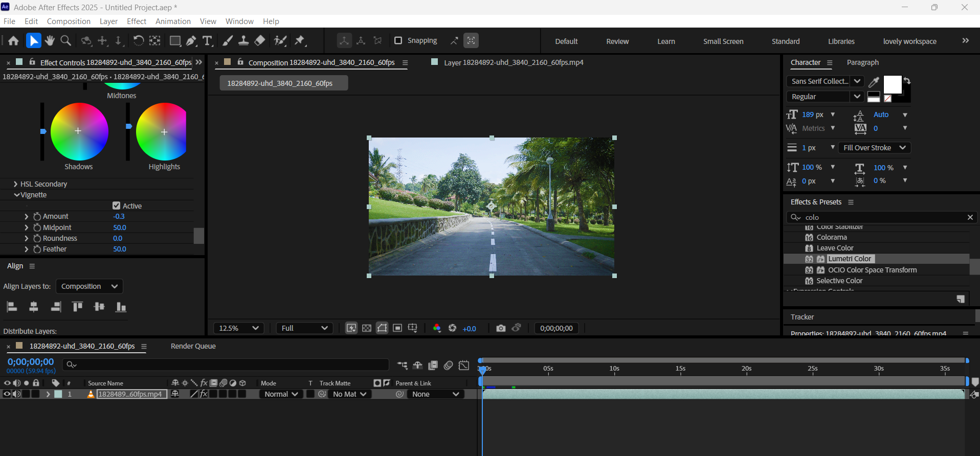Open the Show Channel RGB icon menu
Screen dimensions: 980x456
tap(437, 328)
